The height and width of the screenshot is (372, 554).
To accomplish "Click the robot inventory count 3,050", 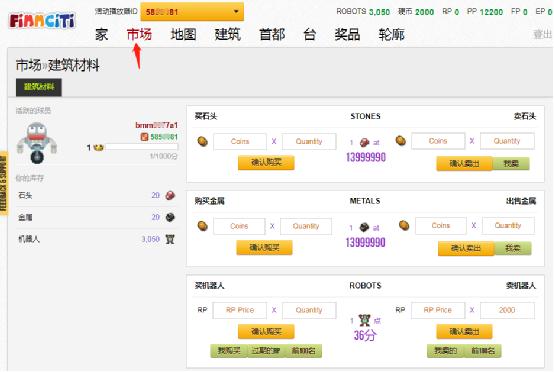I will point(151,239).
